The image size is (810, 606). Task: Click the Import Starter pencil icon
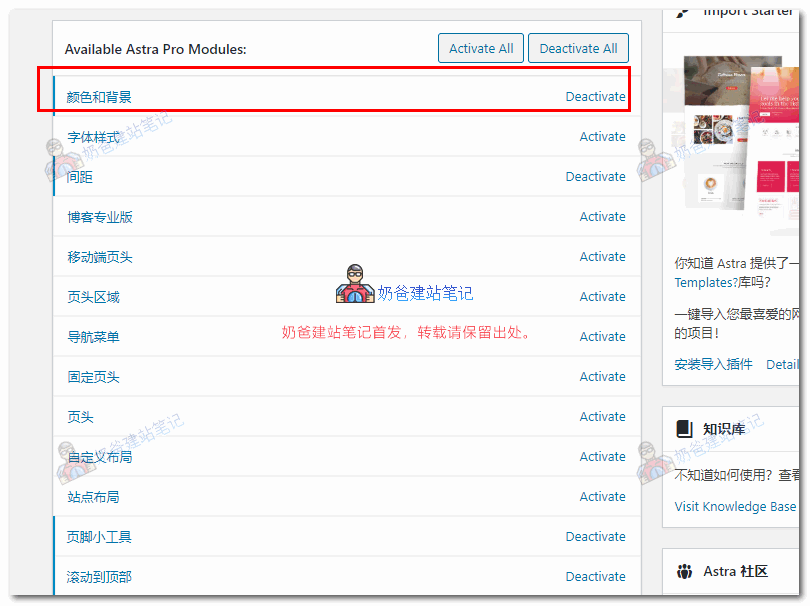tap(684, 12)
